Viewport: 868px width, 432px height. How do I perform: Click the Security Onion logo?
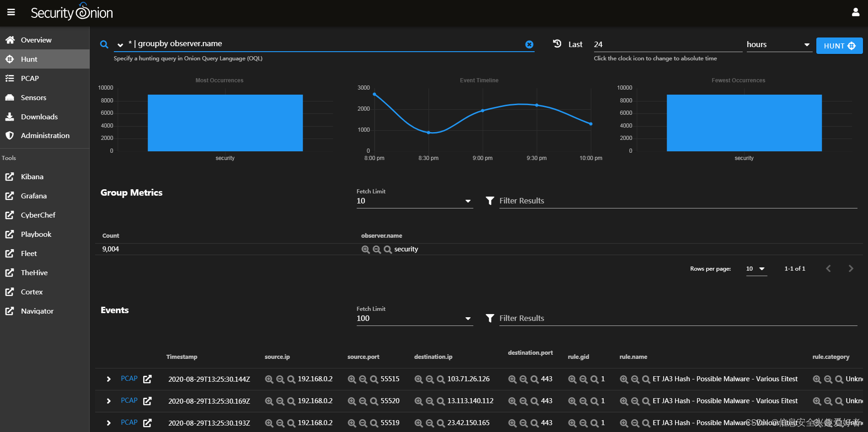[x=72, y=12]
